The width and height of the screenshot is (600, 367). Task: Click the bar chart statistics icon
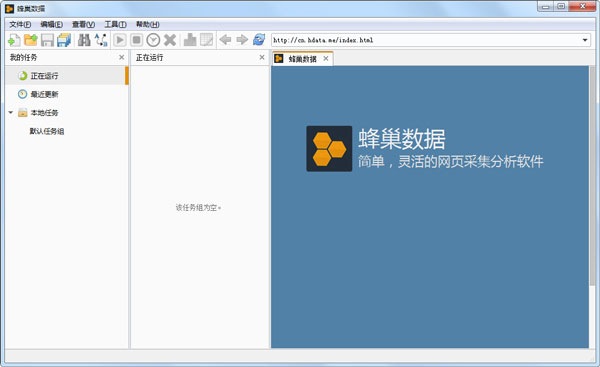coord(190,40)
